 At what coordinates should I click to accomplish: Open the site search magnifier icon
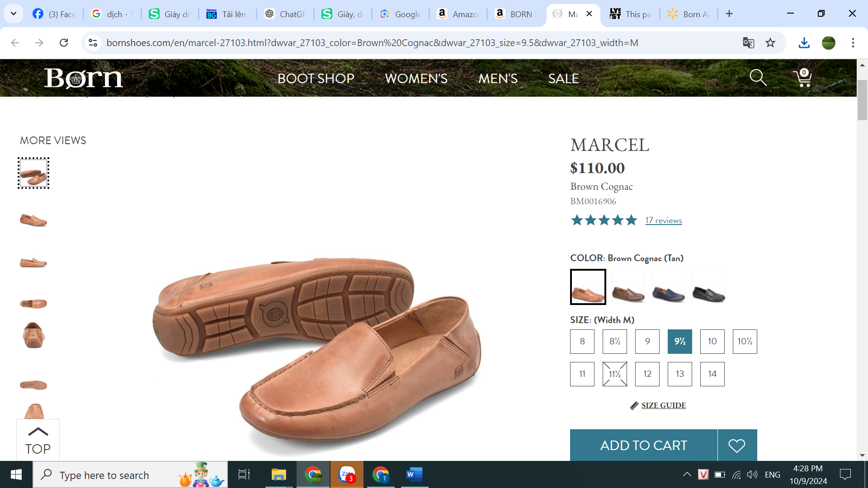click(x=758, y=78)
